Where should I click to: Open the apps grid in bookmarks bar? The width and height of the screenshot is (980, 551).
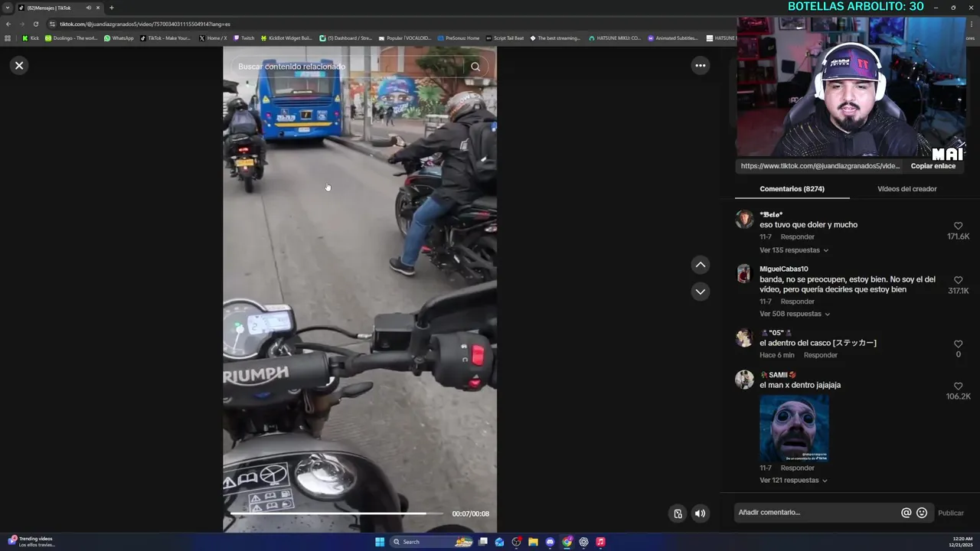coord(8,38)
